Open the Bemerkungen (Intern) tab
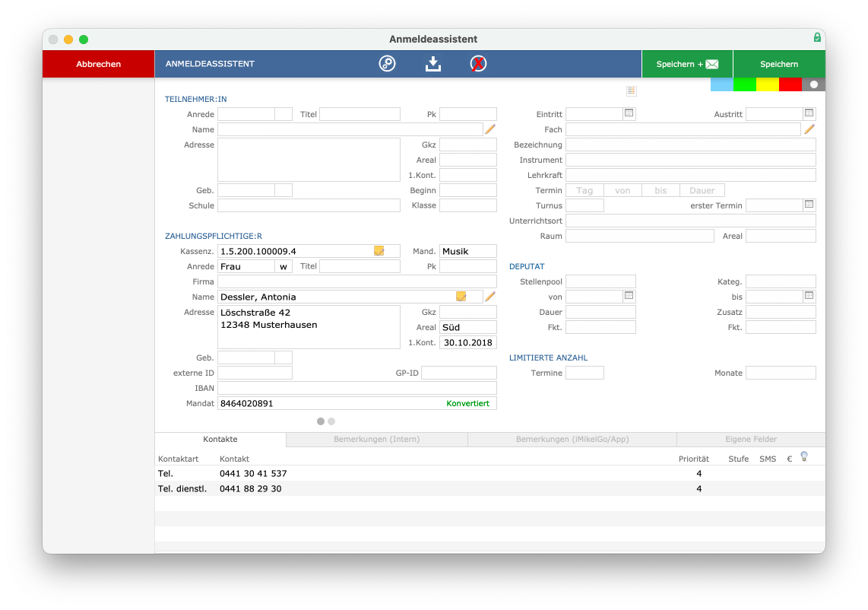868x610 pixels. click(377, 440)
